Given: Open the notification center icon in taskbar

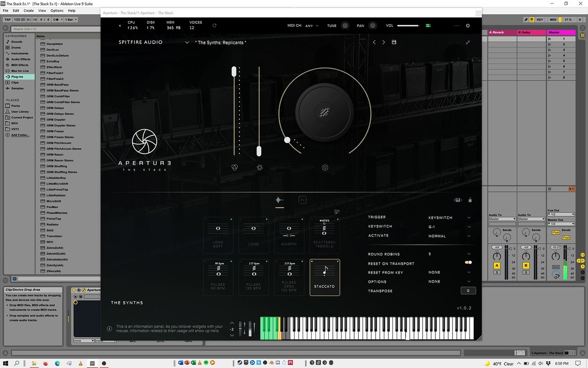Looking at the screenshot, I should (x=577, y=363).
